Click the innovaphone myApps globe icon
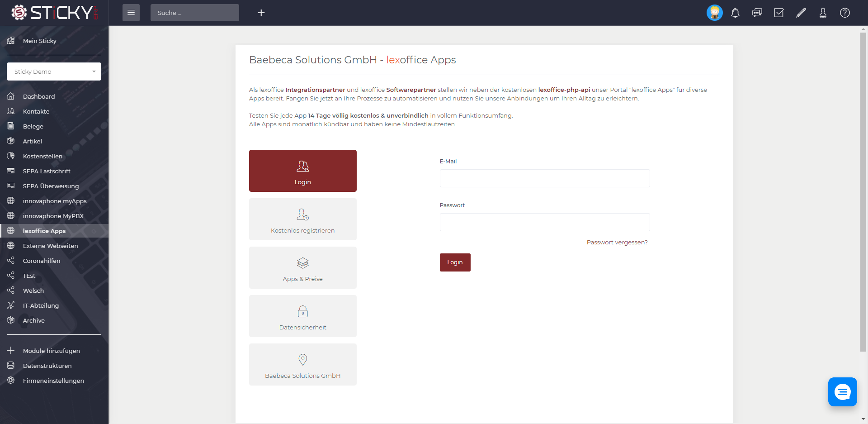This screenshot has height=424, width=868. click(x=11, y=201)
